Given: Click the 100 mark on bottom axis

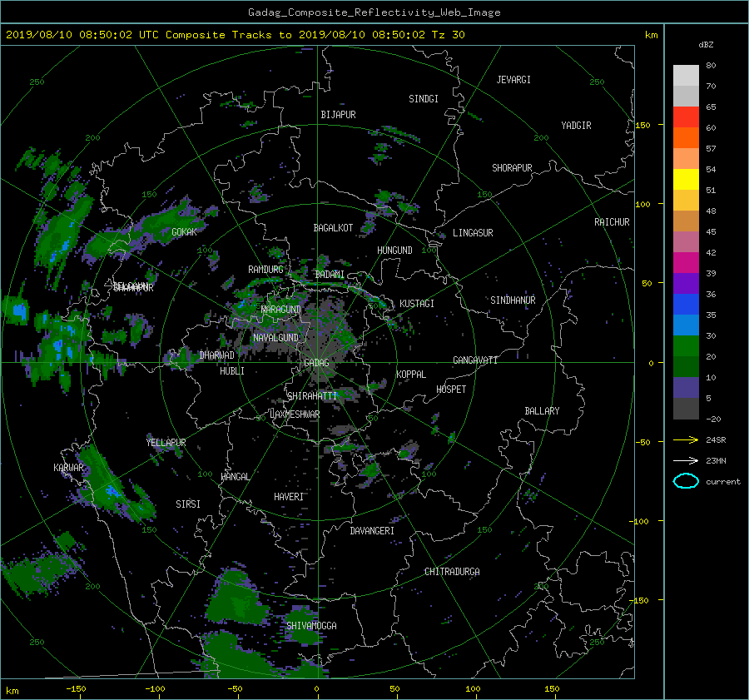Looking at the screenshot, I should pos(473,688).
